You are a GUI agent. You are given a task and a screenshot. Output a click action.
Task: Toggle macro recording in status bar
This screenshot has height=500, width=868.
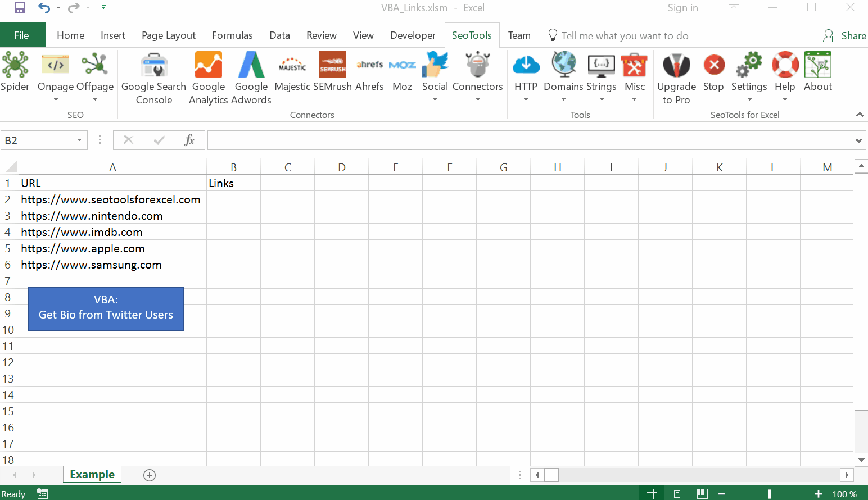tap(42, 494)
